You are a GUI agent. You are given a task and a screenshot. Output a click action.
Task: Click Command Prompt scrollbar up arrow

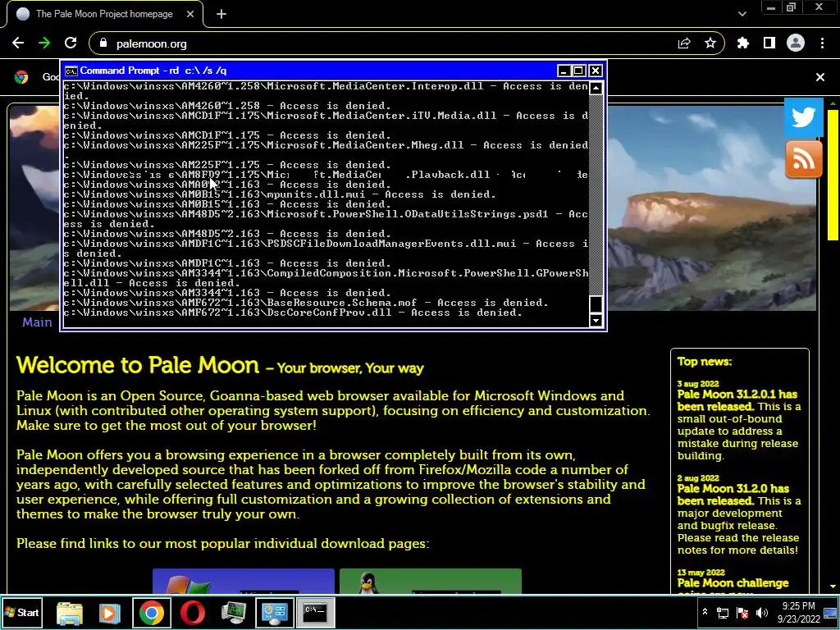click(x=596, y=88)
